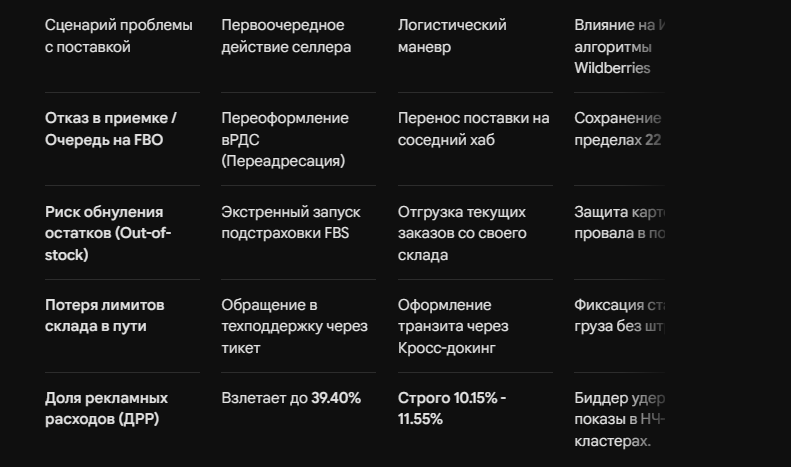Image resolution: width=791 pixels, height=467 pixels.
Task: Click the truncated 'Сохранение' cell
Action: 617,129
